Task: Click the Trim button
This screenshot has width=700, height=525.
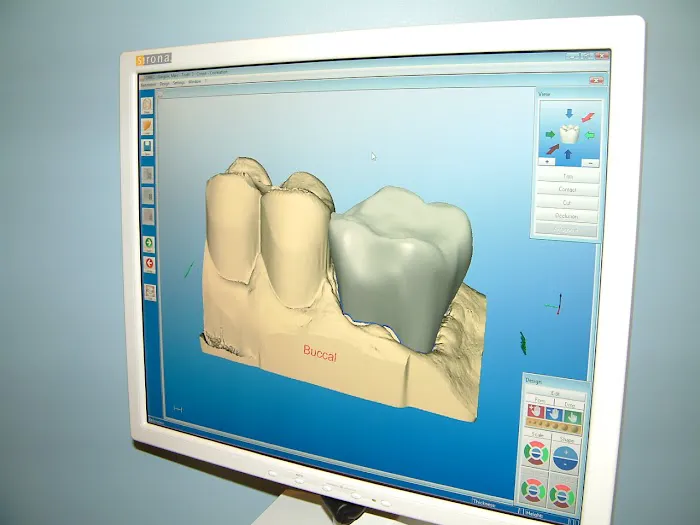Action: tap(568, 176)
